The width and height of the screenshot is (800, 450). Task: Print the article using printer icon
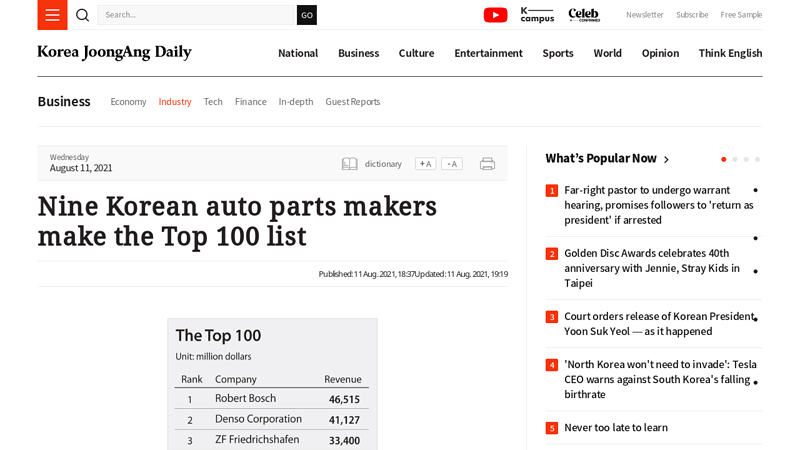(x=487, y=164)
